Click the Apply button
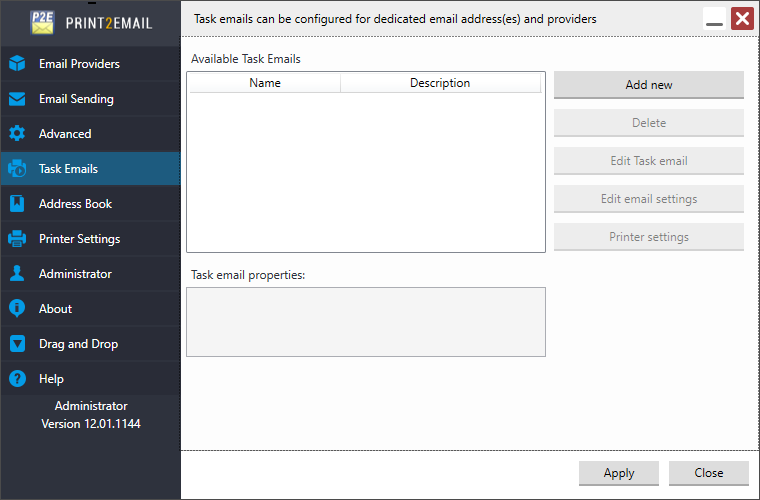Screen dimensions: 760x500 (618, 473)
